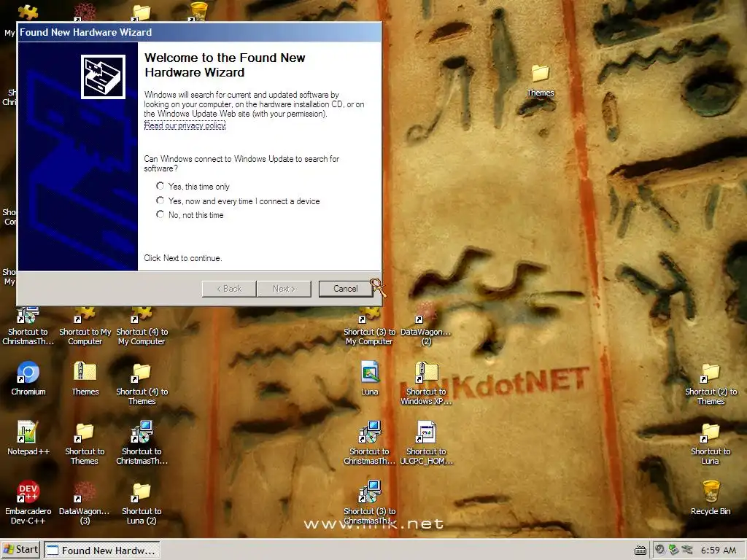Select "Yes, this time only" radio button

pyautogui.click(x=160, y=186)
